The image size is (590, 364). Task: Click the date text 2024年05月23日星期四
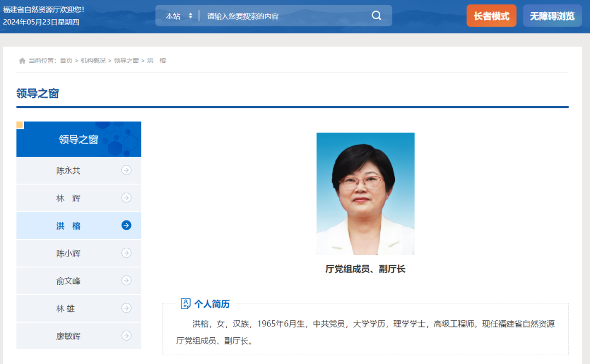41,22
